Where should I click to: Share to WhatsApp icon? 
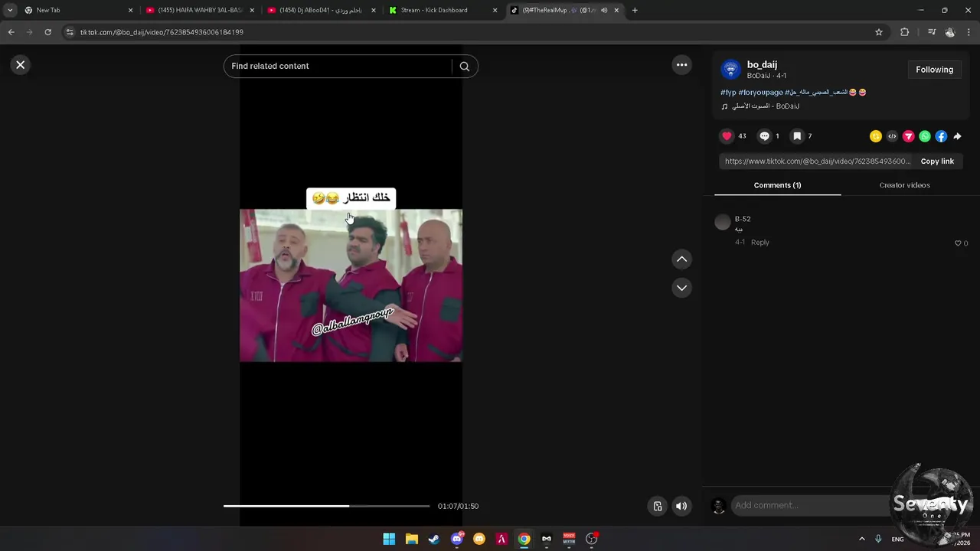[925, 136]
